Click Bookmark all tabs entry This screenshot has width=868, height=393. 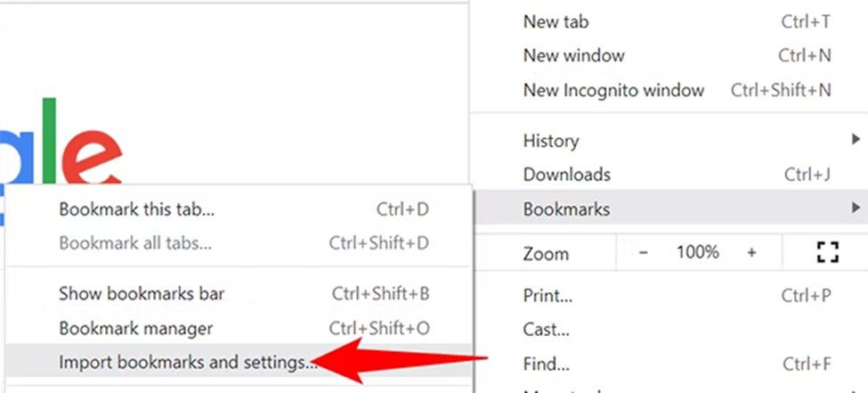click(x=134, y=242)
